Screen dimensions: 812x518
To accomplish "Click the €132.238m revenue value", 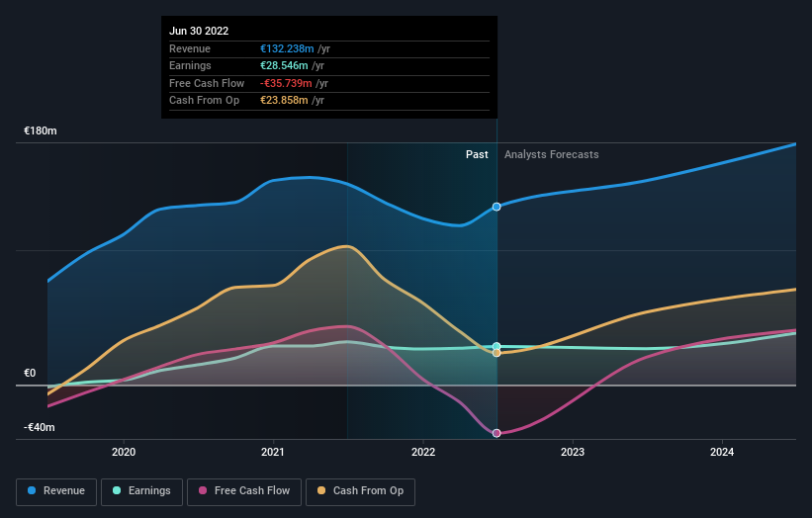I will pos(287,48).
